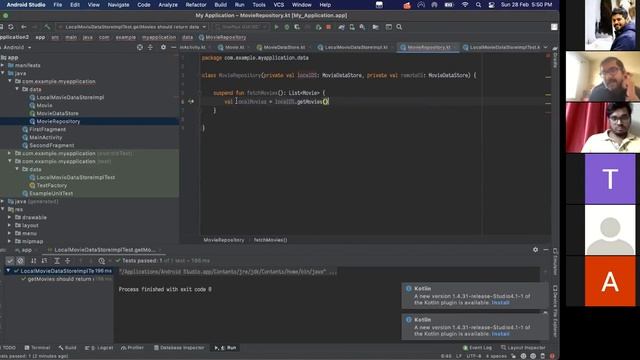
Task: Navigate back with the left arrow icon
Action: coord(24,27)
